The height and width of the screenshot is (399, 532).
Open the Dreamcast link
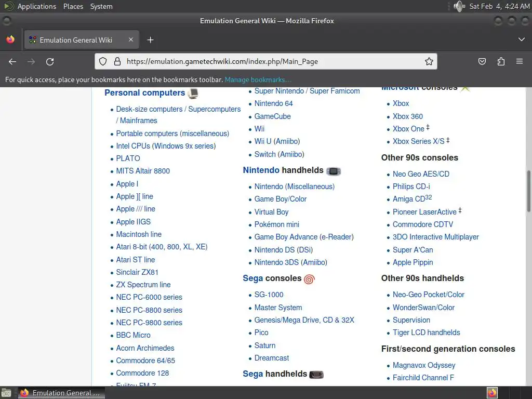272,358
